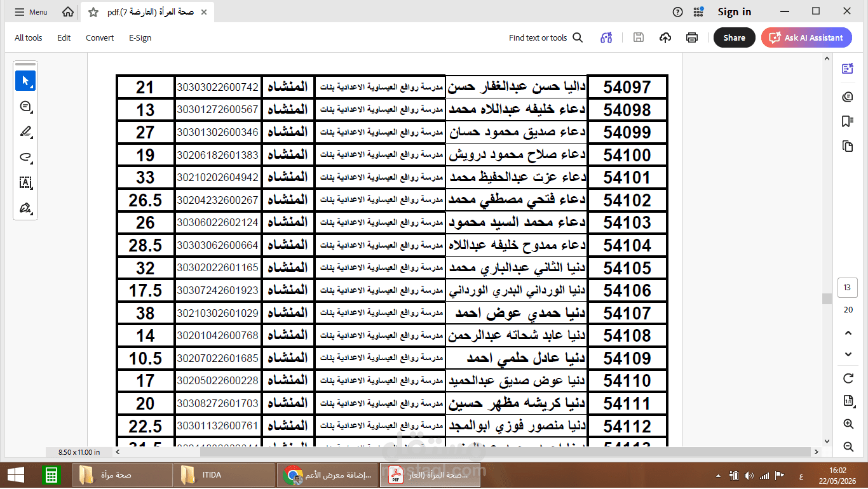
Task: Open the Comments panel icon
Action: pyautogui.click(x=847, y=97)
